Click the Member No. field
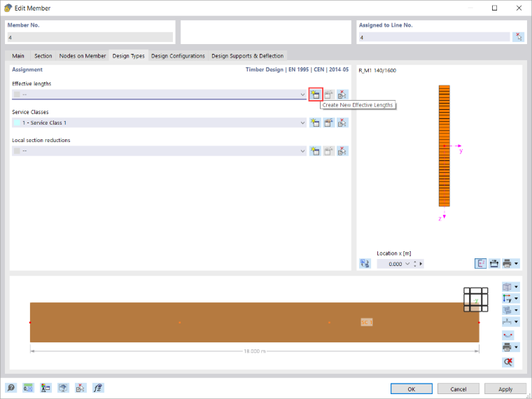 coord(90,37)
